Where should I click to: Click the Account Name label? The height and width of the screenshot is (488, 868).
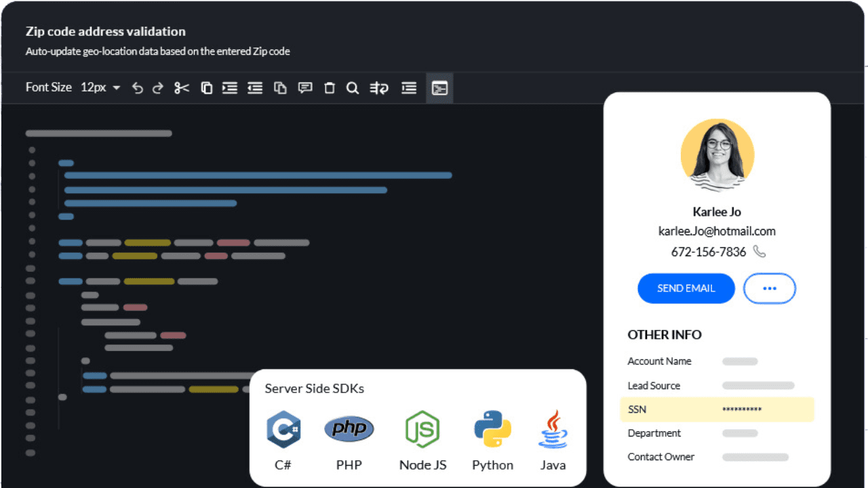[660, 361]
